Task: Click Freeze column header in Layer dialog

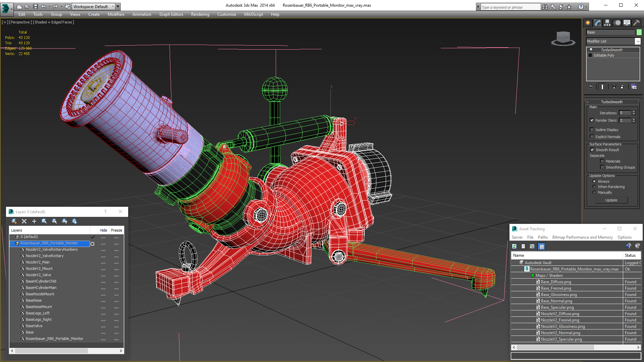Action: [116, 230]
